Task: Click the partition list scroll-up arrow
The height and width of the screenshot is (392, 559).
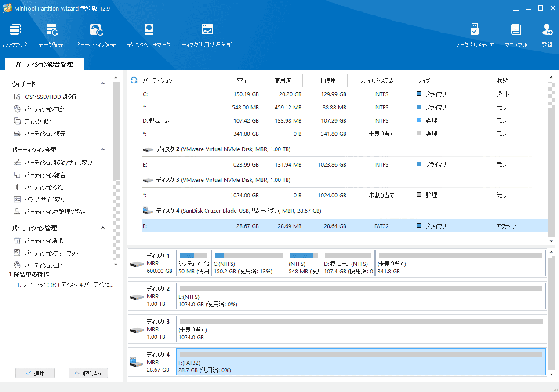Action: pos(552,78)
